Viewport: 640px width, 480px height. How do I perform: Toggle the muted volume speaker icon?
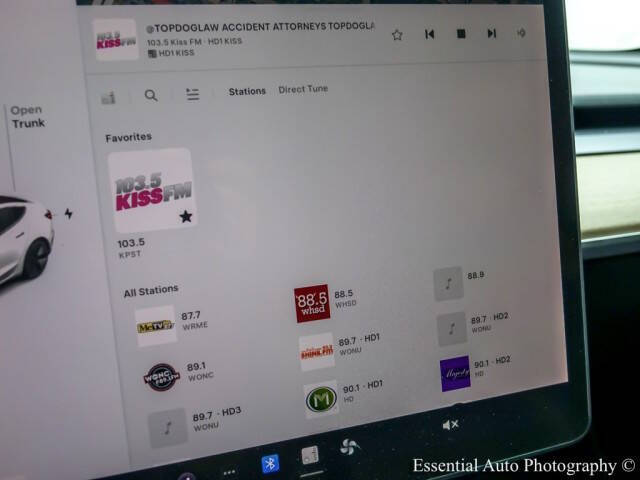[451, 425]
